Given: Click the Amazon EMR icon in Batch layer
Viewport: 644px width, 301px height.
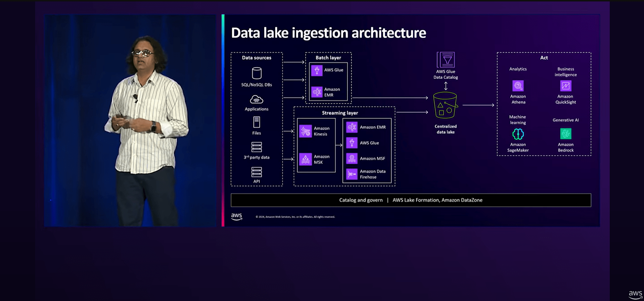Looking at the screenshot, I should click(x=317, y=92).
